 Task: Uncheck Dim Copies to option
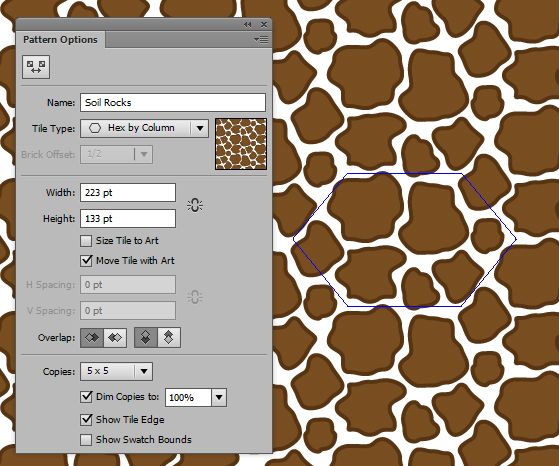(86, 397)
